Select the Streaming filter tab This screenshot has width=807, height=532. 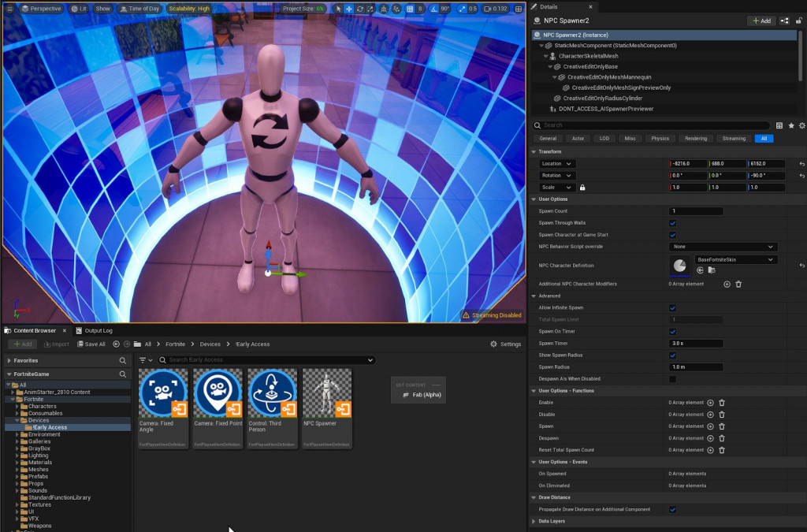(x=734, y=139)
